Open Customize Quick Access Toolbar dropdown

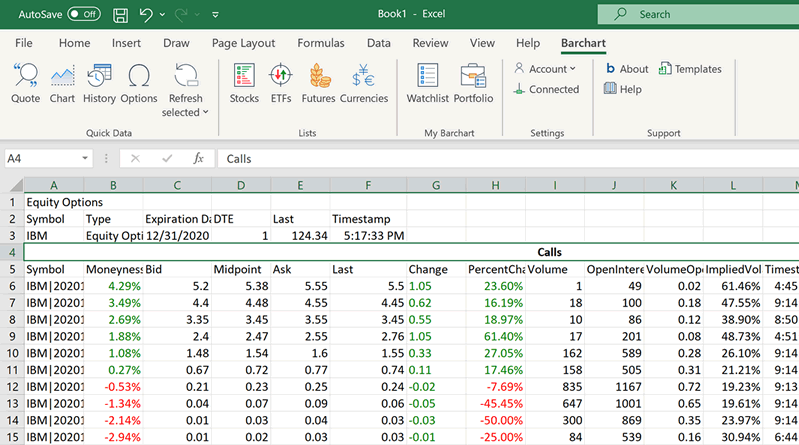[x=215, y=15]
